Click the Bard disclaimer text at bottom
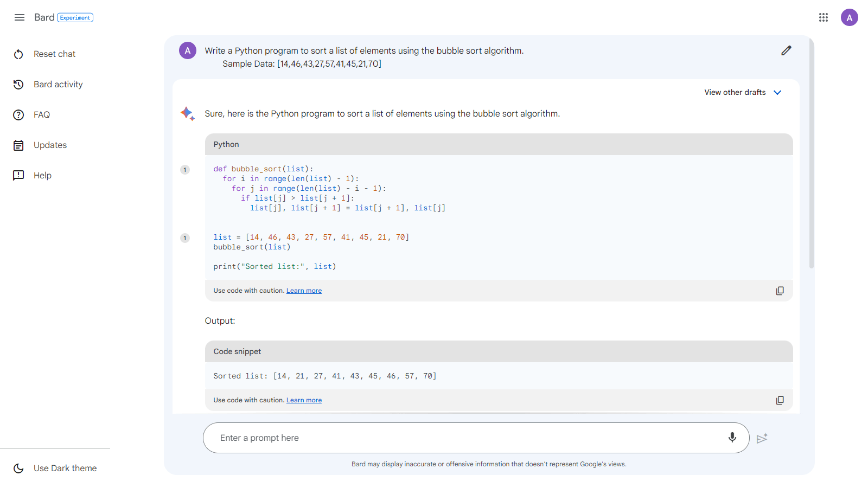Image resolution: width=868 pixels, height=488 pixels. (x=489, y=464)
